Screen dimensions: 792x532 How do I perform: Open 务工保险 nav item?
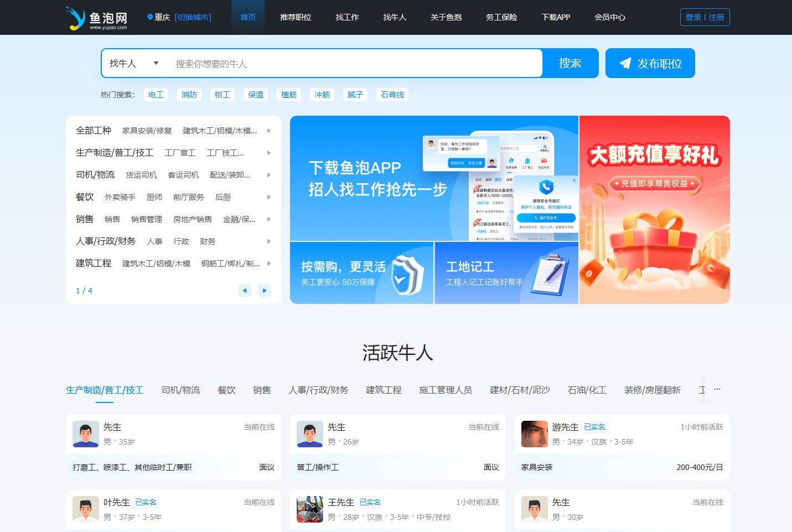[501, 17]
